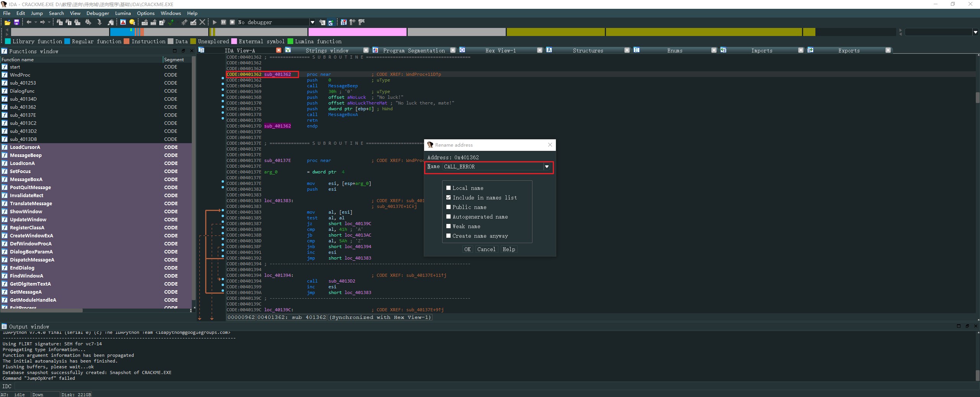
Task: Click the pink External symbol navigation band
Action: point(357,32)
